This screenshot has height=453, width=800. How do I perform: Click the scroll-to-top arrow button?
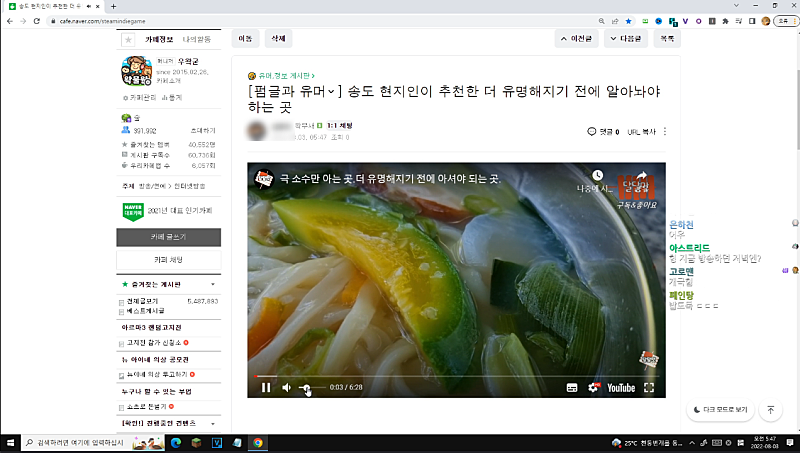pos(771,410)
